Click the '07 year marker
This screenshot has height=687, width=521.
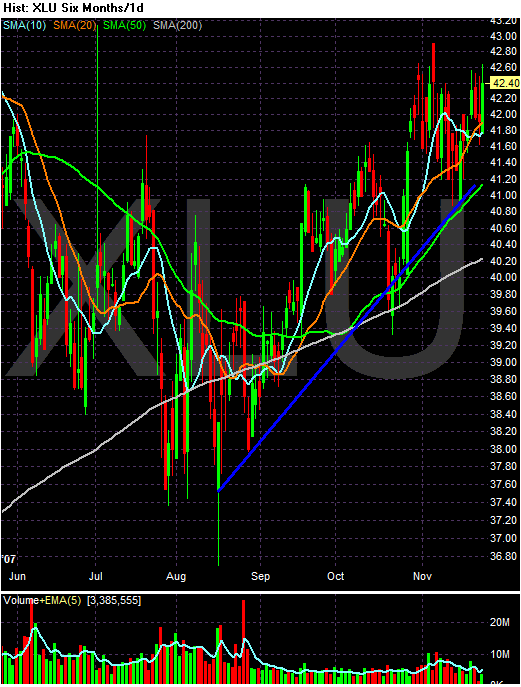click(x=9, y=559)
